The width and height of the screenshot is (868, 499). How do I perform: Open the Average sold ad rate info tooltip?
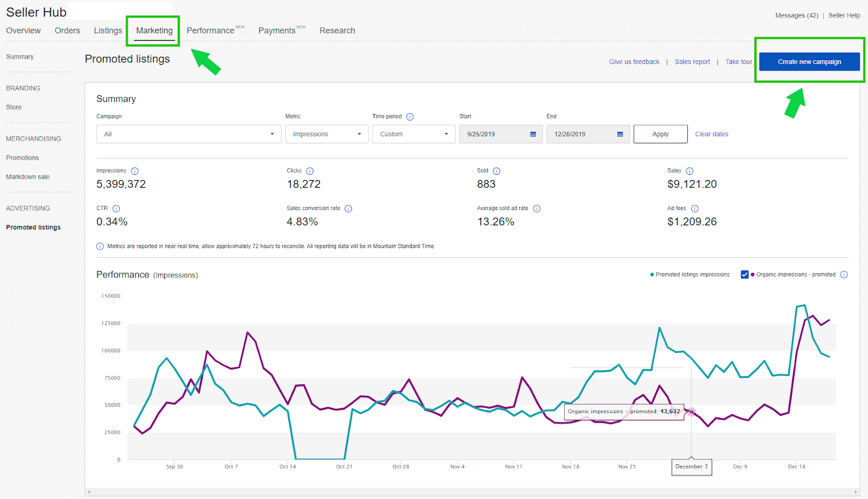pyautogui.click(x=537, y=209)
